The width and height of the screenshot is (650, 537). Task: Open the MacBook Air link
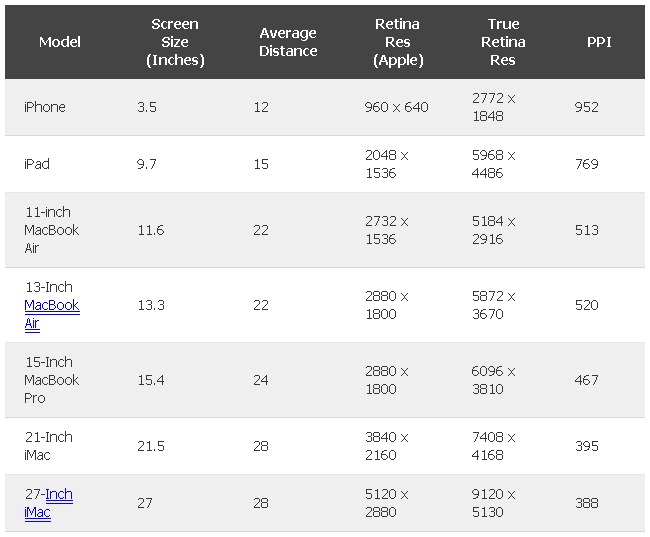(x=51, y=314)
